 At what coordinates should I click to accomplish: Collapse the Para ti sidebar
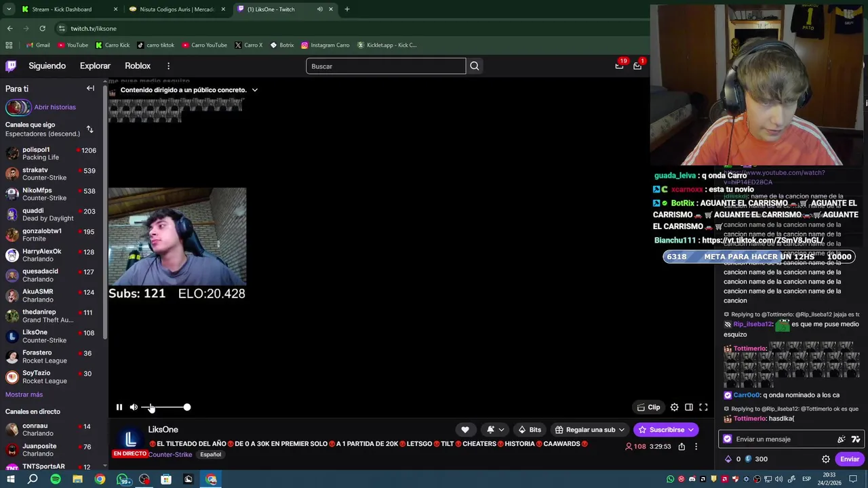pos(90,88)
